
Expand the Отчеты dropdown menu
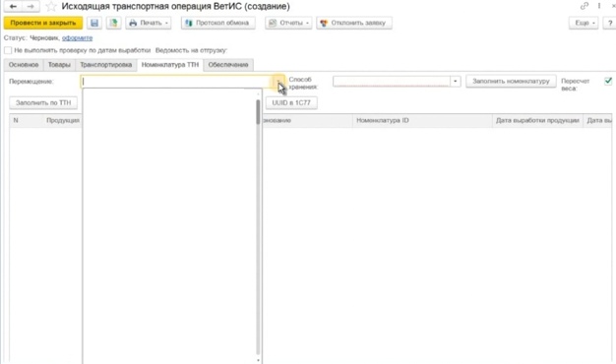[x=288, y=23]
